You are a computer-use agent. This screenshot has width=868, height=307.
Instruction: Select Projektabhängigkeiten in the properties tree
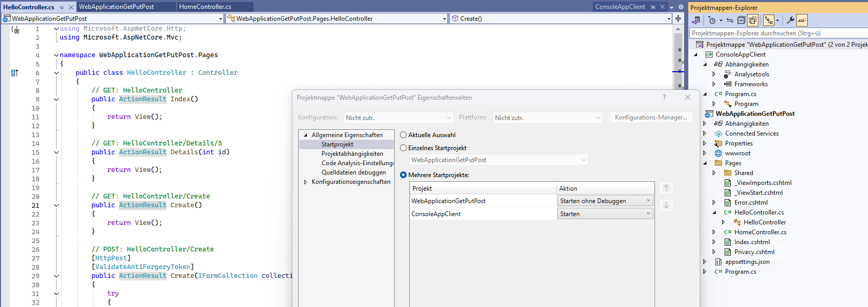click(352, 154)
